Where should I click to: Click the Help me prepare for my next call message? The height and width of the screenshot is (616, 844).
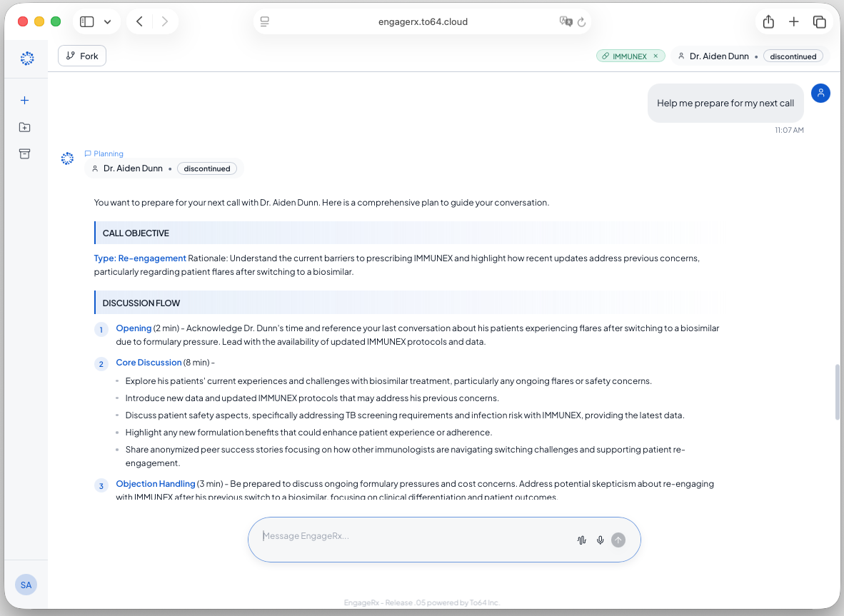[x=725, y=103]
